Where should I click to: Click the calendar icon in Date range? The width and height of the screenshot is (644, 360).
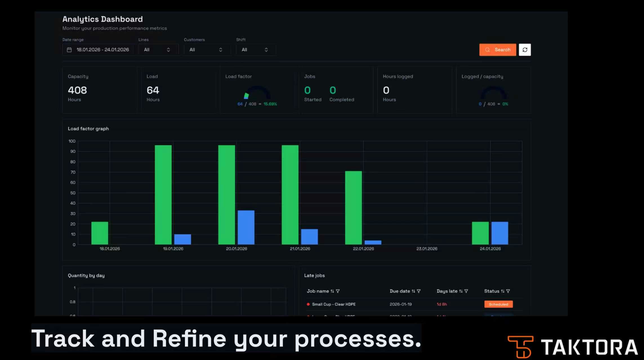69,50
